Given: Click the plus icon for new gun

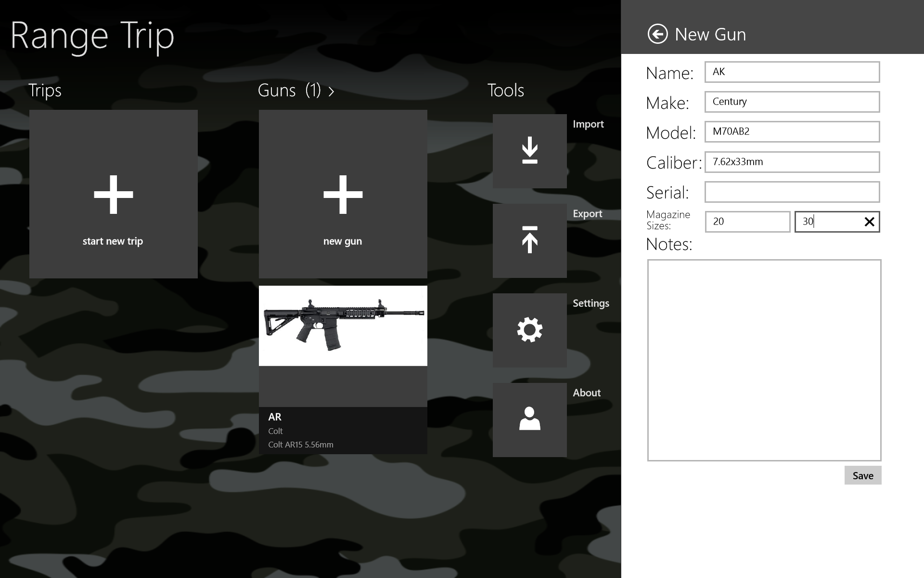Looking at the screenshot, I should [x=343, y=194].
